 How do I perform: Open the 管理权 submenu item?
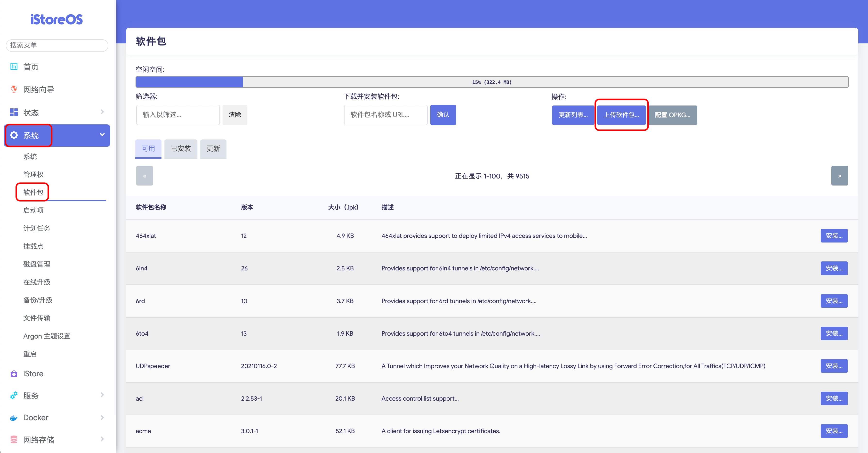(x=33, y=174)
